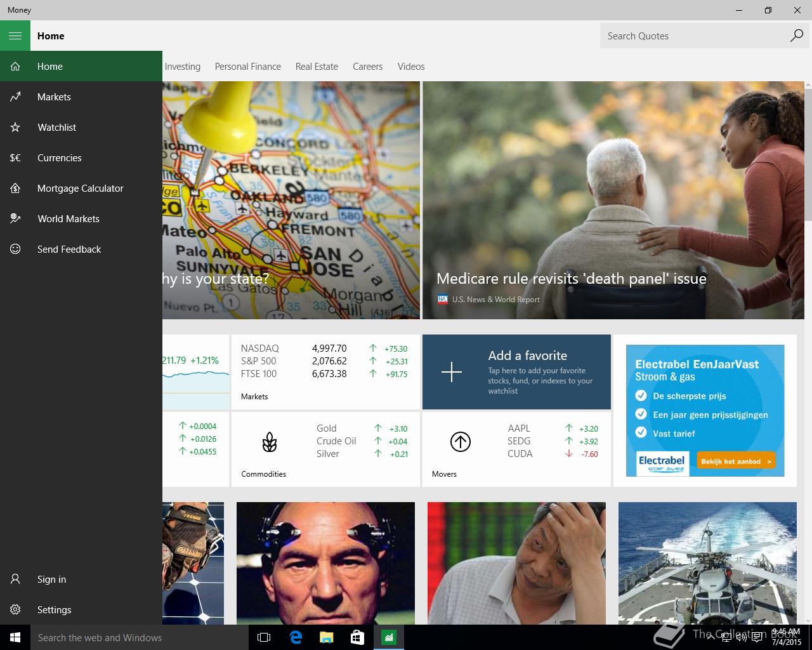Select Send Feedback menu entry
This screenshot has width=812, height=650.
click(81, 249)
